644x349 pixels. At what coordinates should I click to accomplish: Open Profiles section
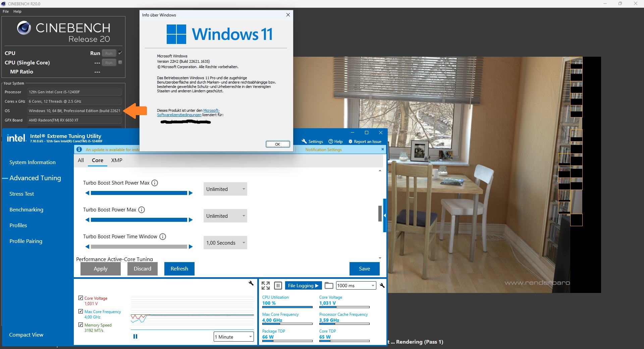click(18, 225)
